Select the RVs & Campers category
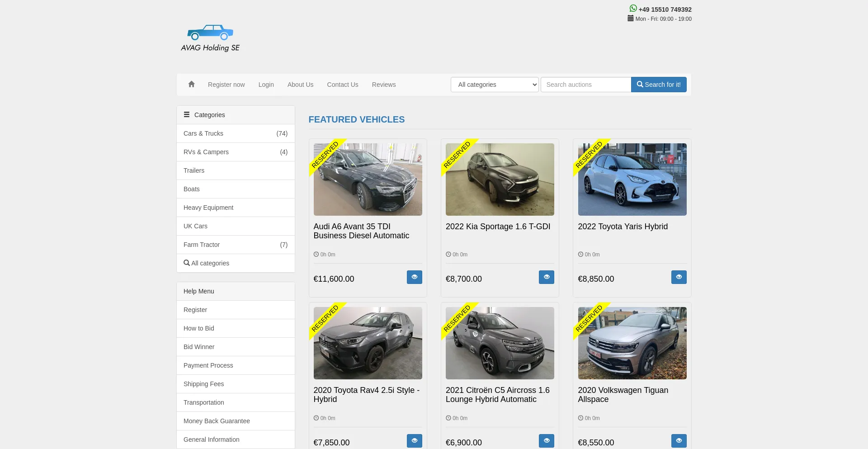Screen dimensions: 868x449 pos(236,152)
